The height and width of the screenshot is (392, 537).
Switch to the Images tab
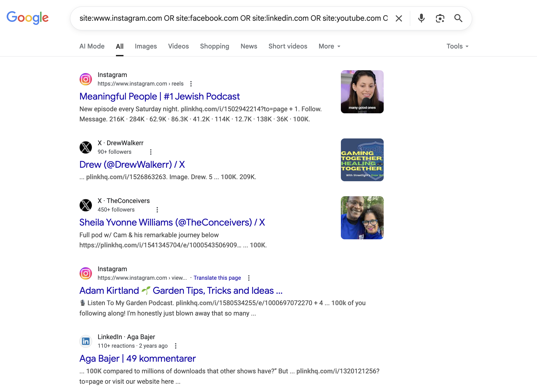coord(146,46)
